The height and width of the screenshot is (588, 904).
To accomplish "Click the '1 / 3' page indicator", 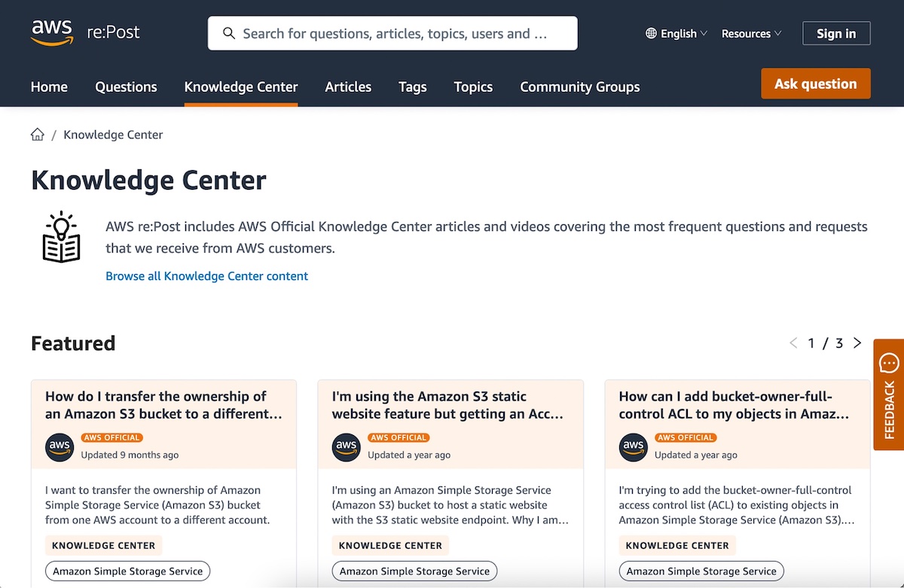I will coord(826,343).
